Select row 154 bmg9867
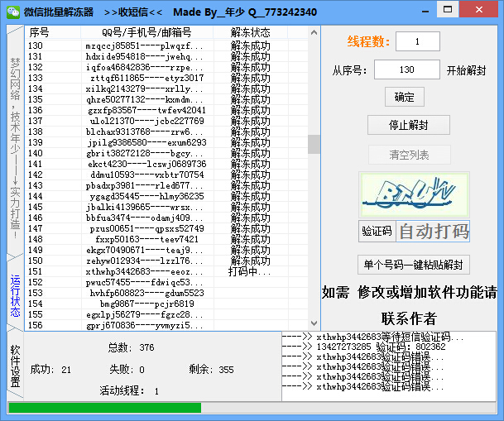The width and height of the screenshot is (504, 421). click(x=166, y=304)
